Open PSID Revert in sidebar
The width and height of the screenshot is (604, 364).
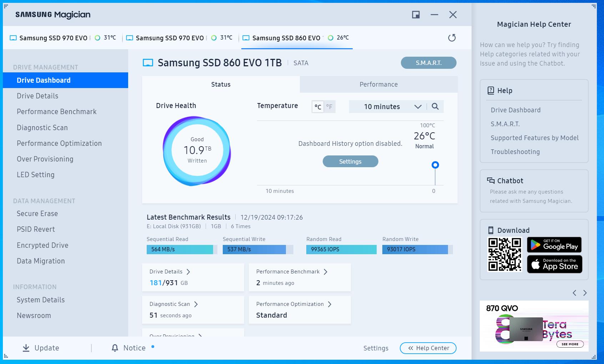tap(65, 229)
